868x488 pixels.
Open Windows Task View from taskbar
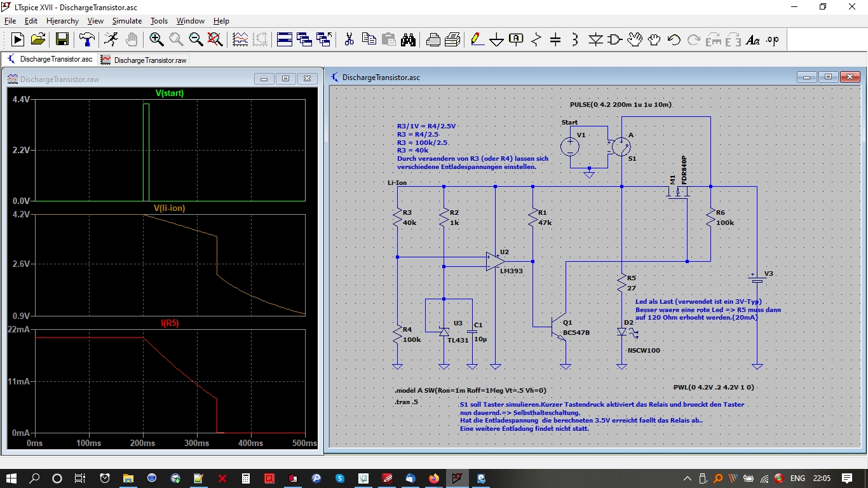(80, 478)
